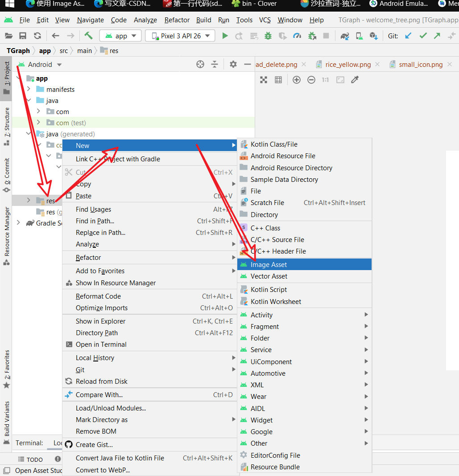Image resolution: width=459 pixels, height=476 pixels.
Task: Commit changes via the green checkmark icon
Action: (x=423, y=36)
